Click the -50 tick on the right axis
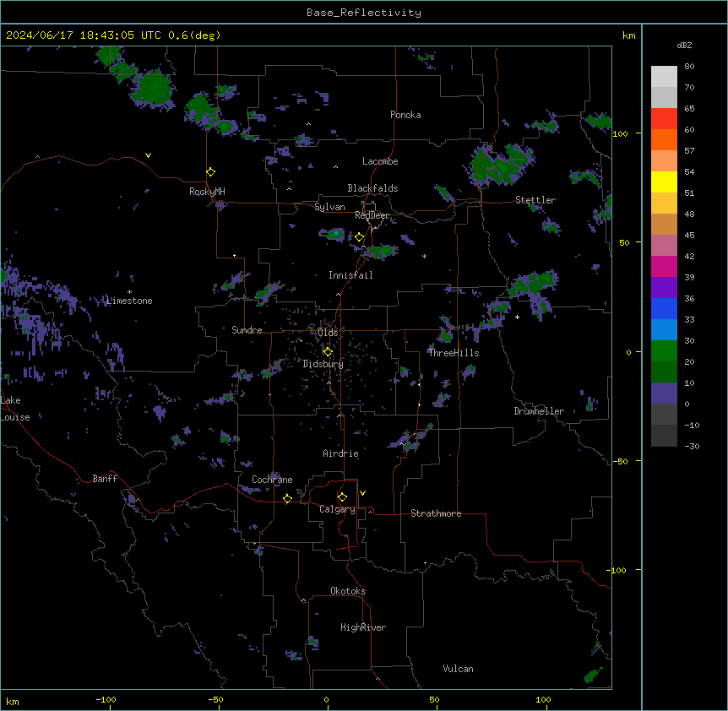The height and width of the screenshot is (711, 728). coord(620,461)
